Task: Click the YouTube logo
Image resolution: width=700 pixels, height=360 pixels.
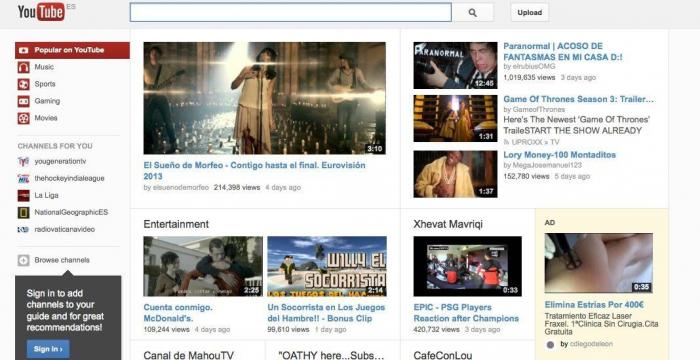Action: 42,12
